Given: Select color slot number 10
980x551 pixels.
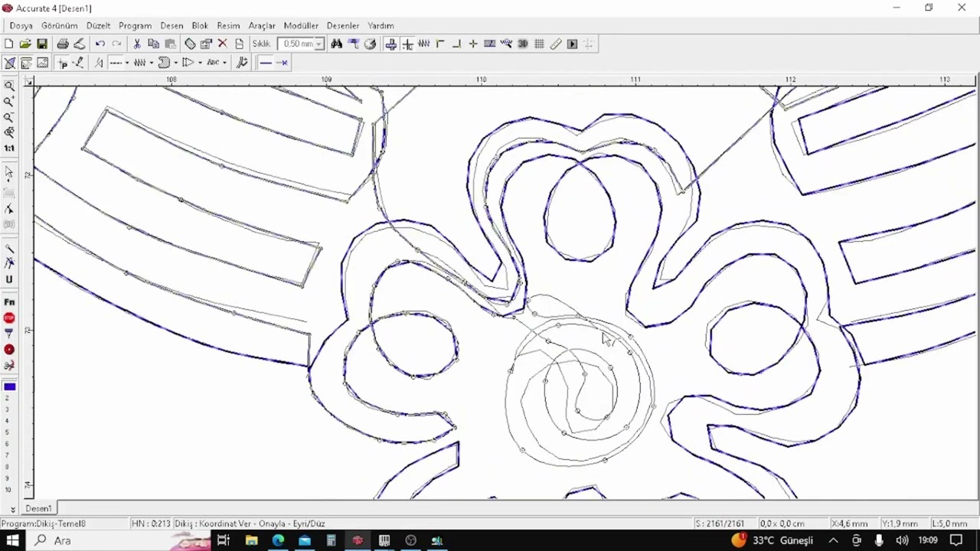Looking at the screenshot, I should 8,490.
